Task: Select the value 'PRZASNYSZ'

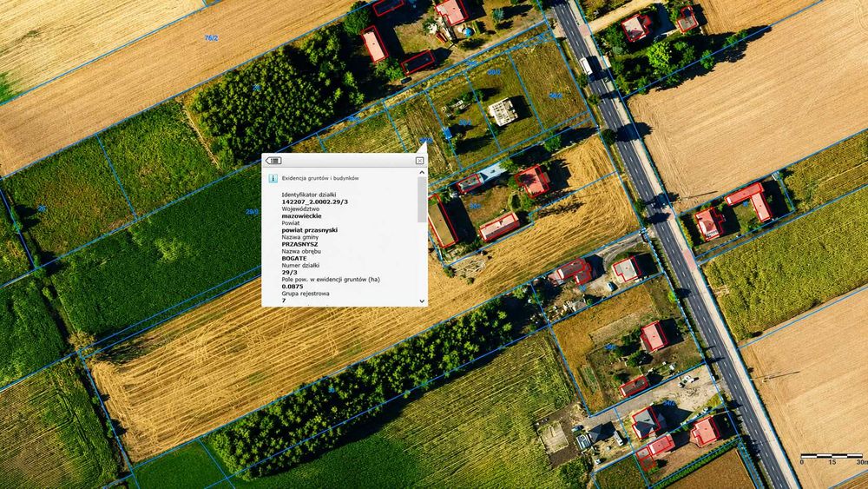Action: 299,244
